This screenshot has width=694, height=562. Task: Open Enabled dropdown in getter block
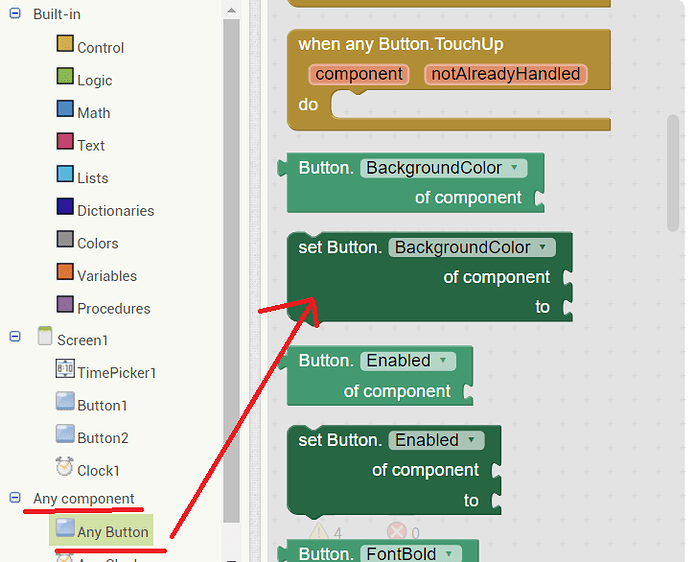tap(408, 361)
